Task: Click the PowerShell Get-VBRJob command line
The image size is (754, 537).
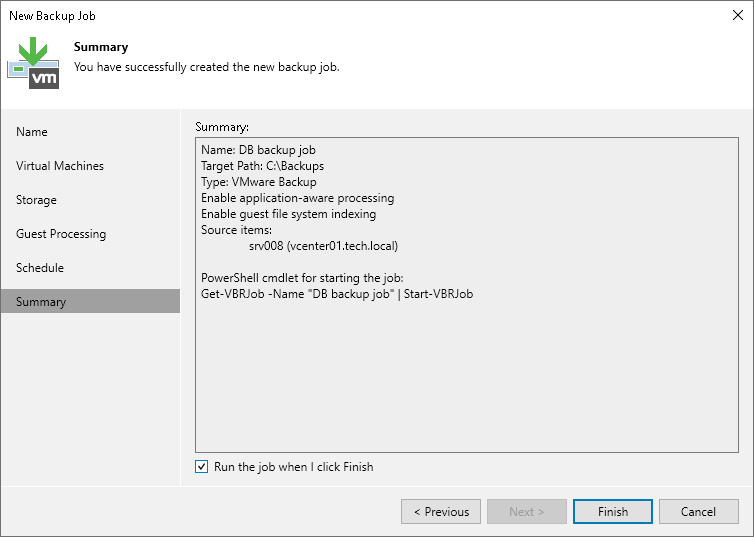Action: (336, 294)
